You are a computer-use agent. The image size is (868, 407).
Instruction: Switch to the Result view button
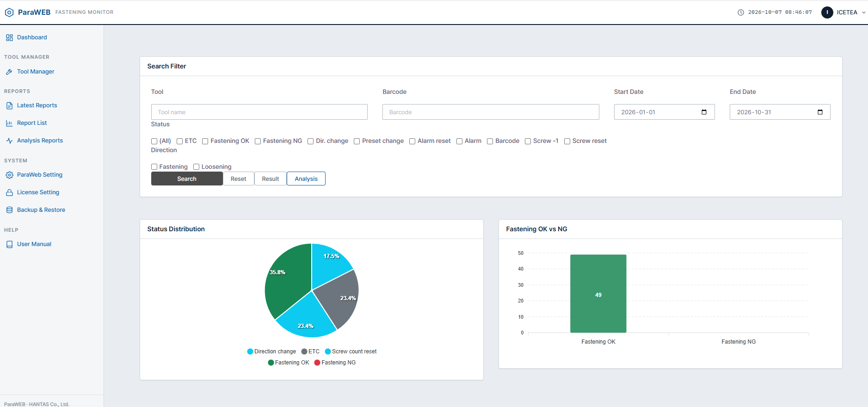click(271, 179)
